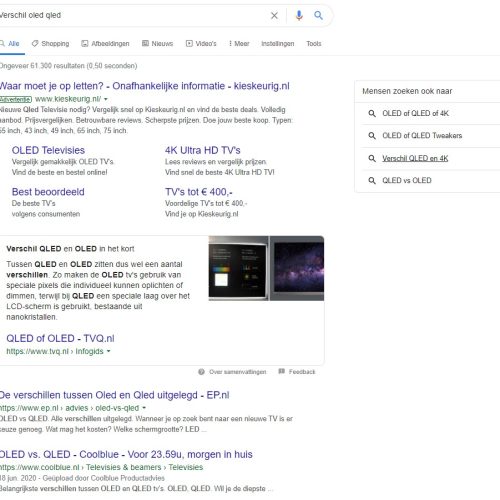
Task: Switch to the Video's tab
Action: [x=201, y=44]
